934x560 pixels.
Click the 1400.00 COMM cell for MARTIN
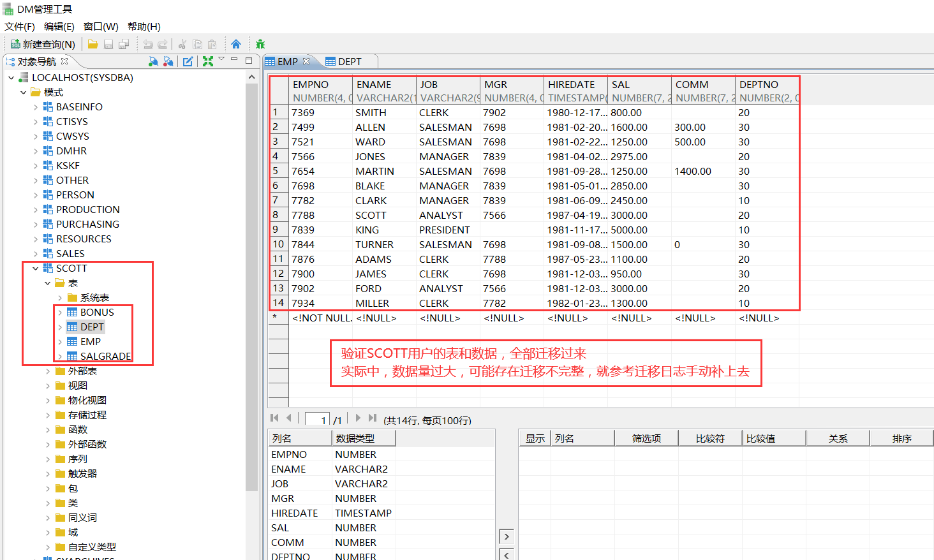(x=704, y=172)
